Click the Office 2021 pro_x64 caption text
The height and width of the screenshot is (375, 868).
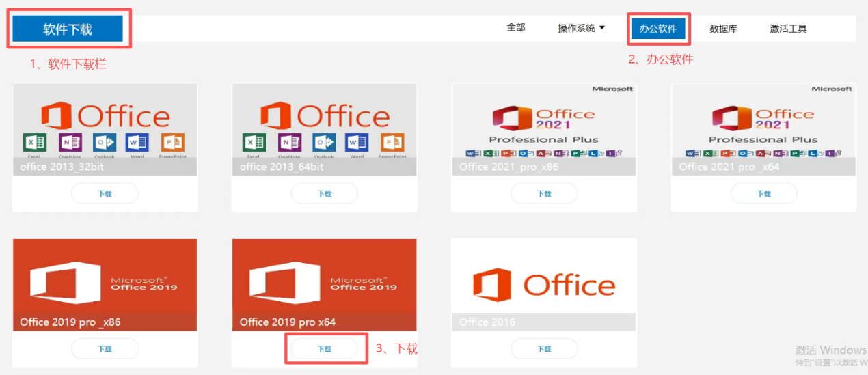pos(728,167)
